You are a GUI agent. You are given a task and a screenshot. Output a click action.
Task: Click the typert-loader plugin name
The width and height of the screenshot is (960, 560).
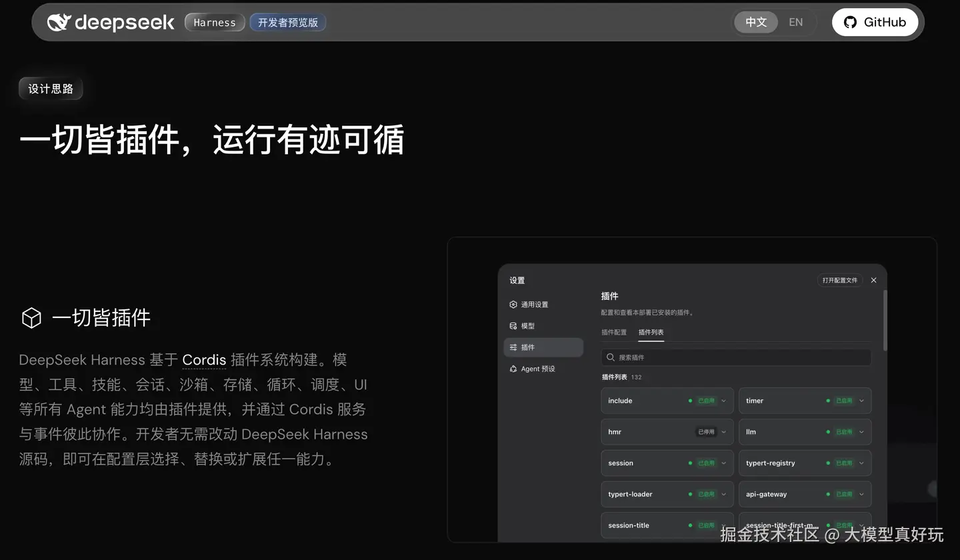[x=630, y=494]
